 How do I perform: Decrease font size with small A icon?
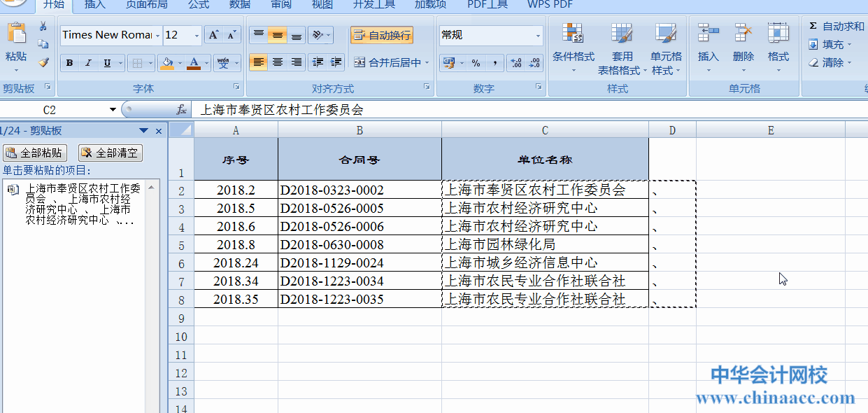[x=232, y=35]
